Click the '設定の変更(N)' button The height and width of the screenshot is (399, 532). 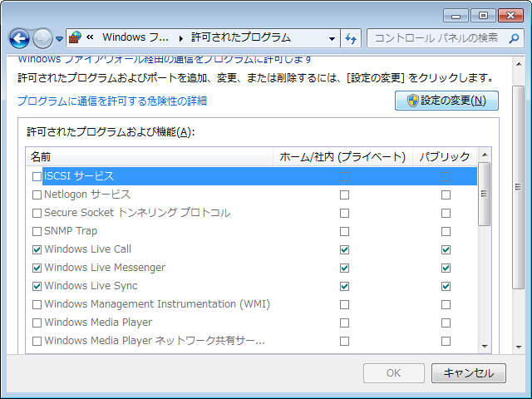[x=446, y=101]
